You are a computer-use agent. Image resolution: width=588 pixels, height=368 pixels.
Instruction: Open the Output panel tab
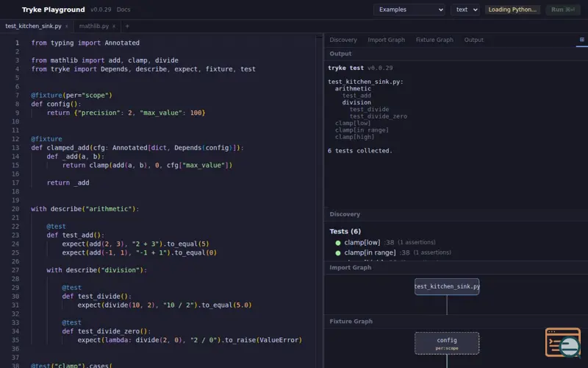[x=473, y=40]
